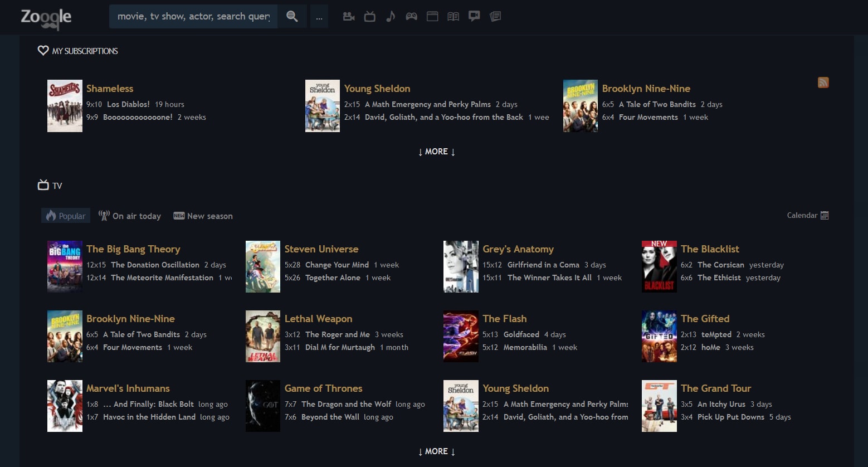Open The Gifted episode 'teMpted'
This screenshot has height=467, width=868.
tap(716, 334)
